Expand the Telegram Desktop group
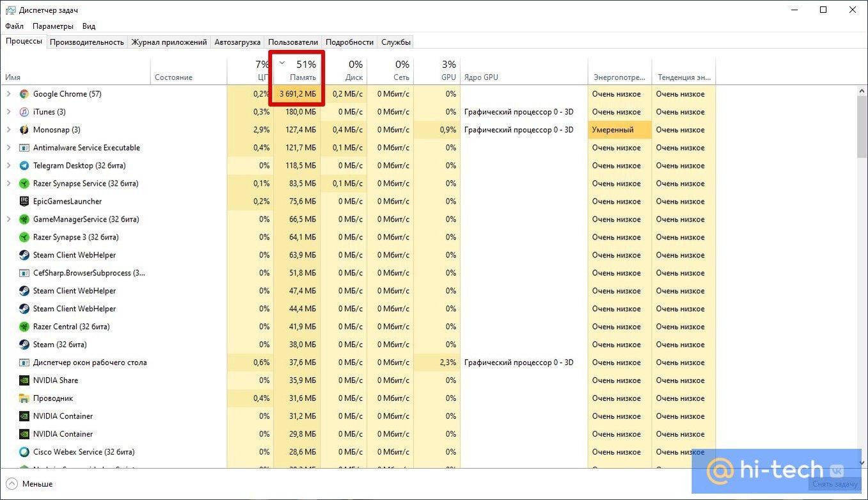 tap(8, 166)
